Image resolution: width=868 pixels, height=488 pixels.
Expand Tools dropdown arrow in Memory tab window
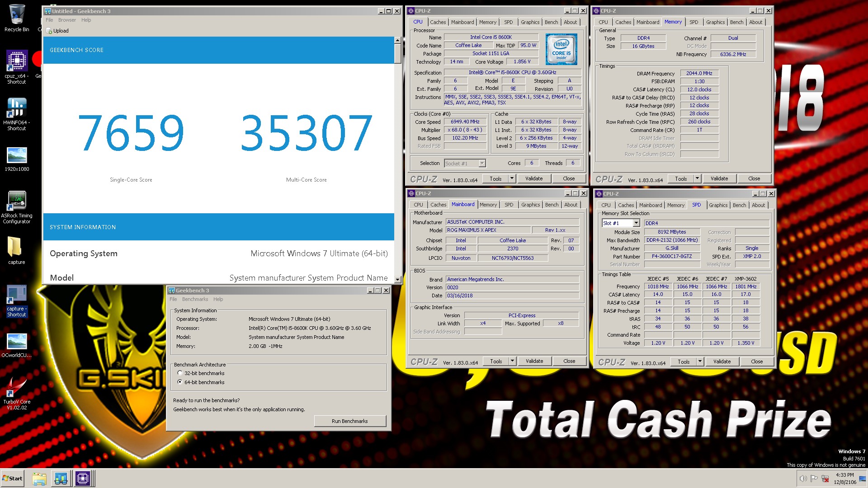tap(697, 178)
